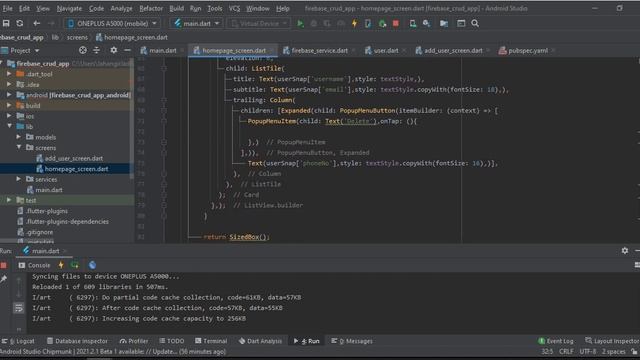Expand the .dart_tool folder
Image resolution: width=640 pixels, height=360 pixels.
point(9,74)
